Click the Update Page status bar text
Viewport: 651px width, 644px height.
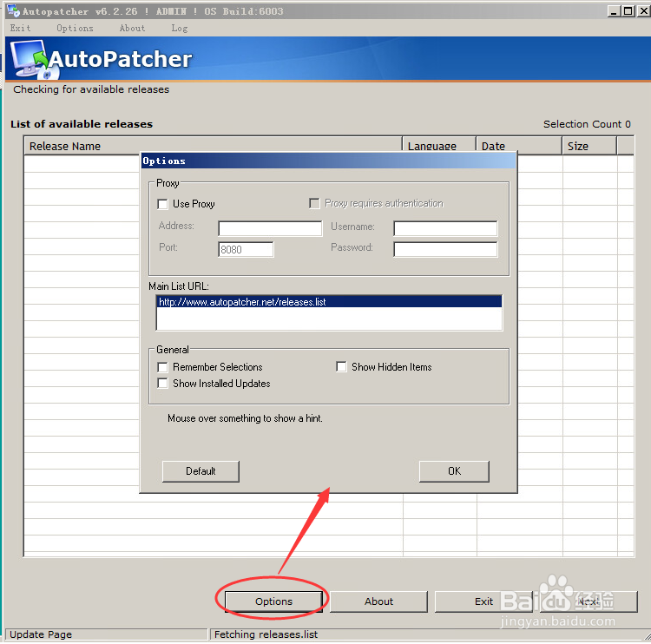tap(41, 634)
